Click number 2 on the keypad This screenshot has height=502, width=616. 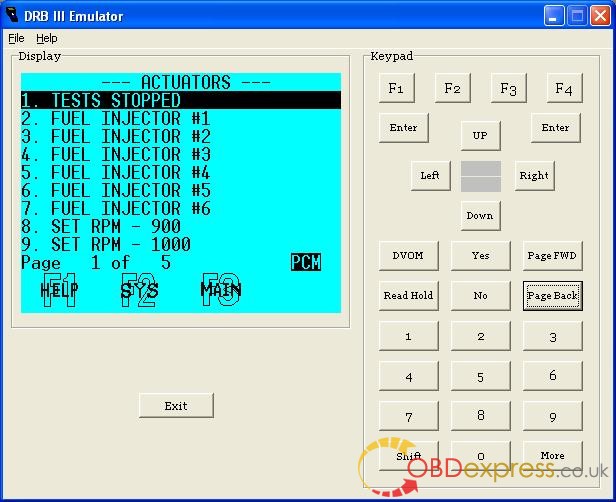481,336
